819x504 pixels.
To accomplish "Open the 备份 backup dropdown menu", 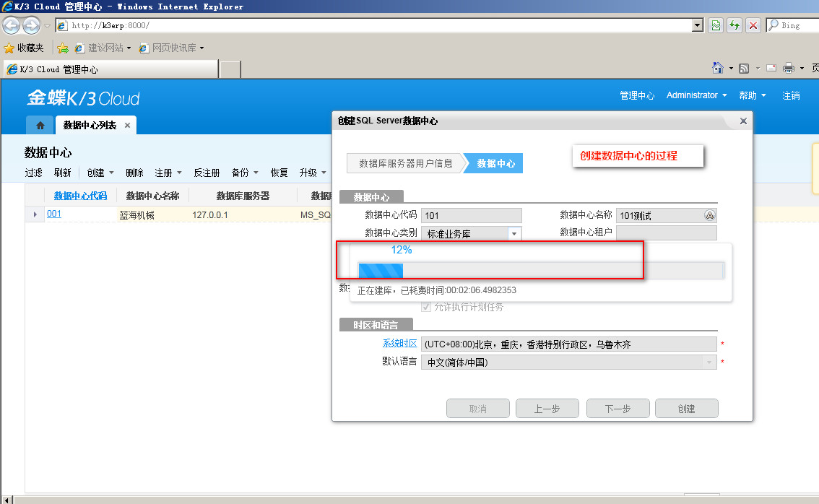I will pos(244,173).
